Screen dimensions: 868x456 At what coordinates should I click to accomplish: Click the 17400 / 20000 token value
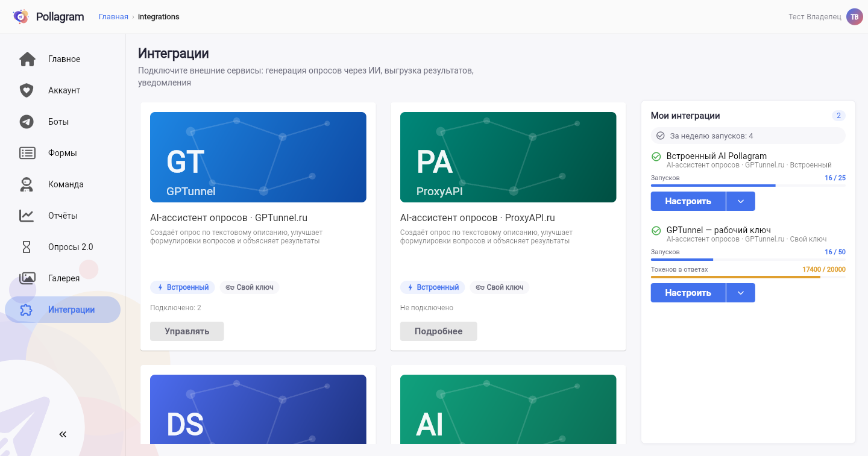pyautogui.click(x=824, y=269)
